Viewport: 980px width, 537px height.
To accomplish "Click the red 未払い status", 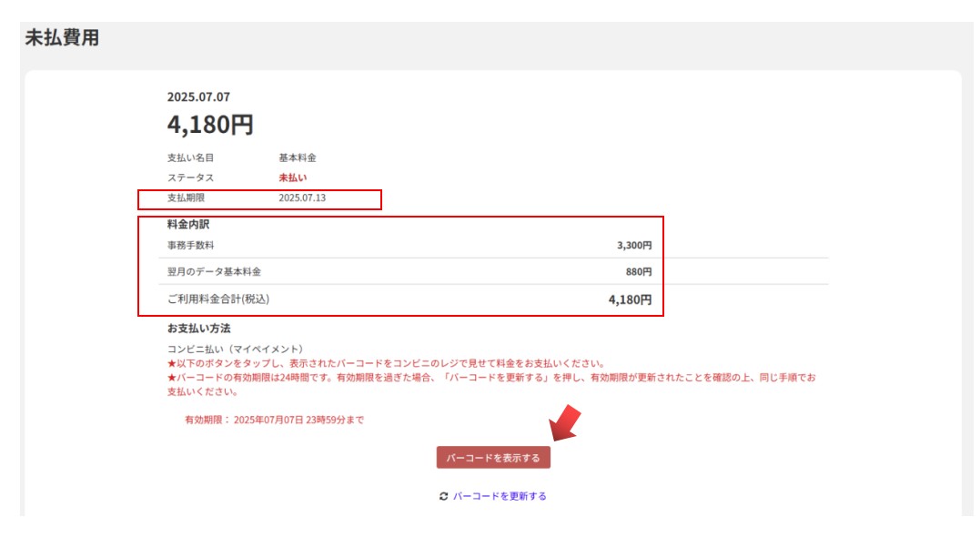I will pyautogui.click(x=292, y=177).
